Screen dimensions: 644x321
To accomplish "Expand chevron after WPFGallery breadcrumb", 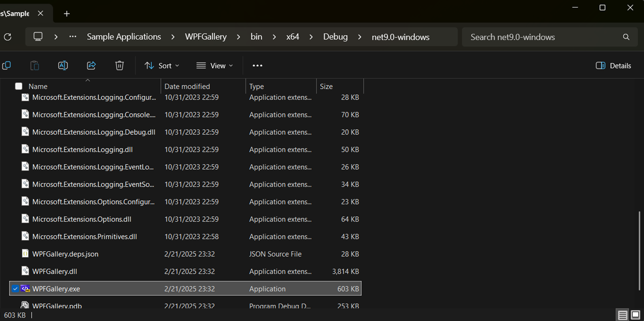I will (238, 37).
